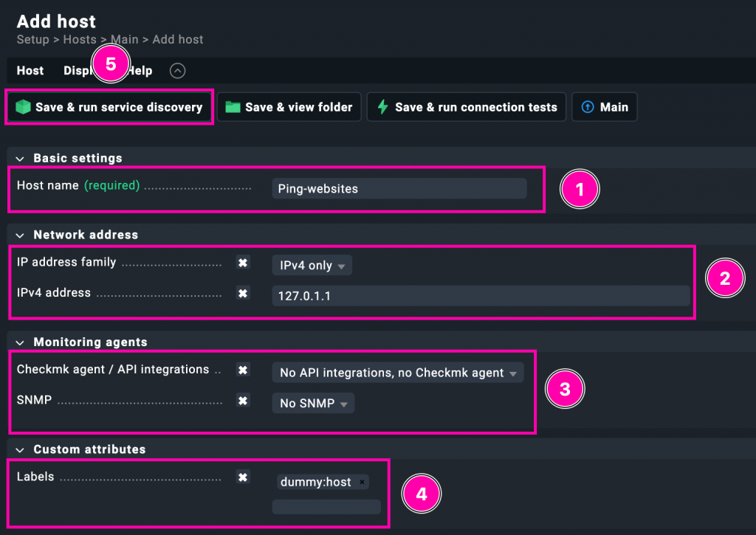The height and width of the screenshot is (535, 756).
Task: Click Save & view folder button
Action: coord(289,107)
